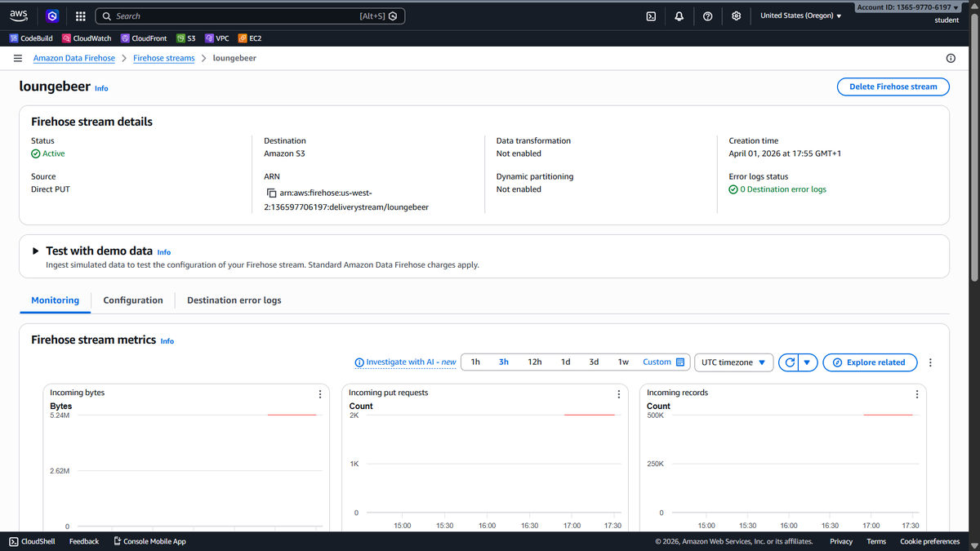Open Info link beside loungebeer title
Image resolution: width=980 pixels, height=551 pixels.
pyautogui.click(x=101, y=88)
